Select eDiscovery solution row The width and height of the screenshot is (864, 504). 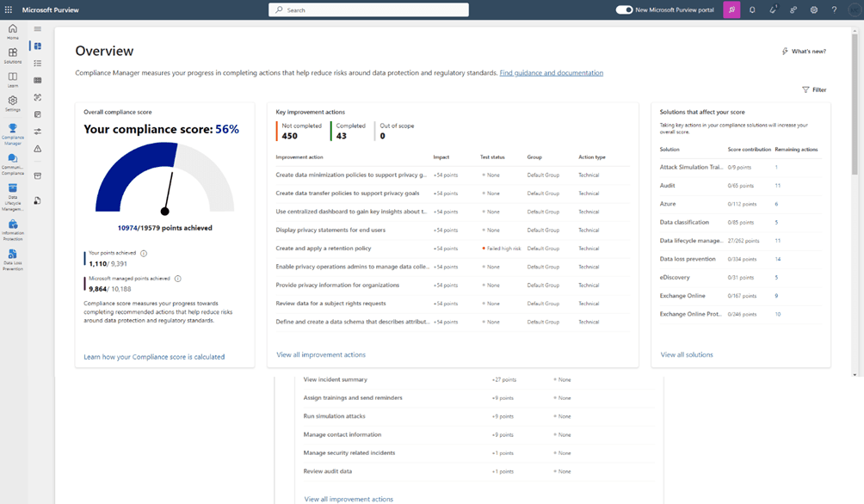[741, 278]
